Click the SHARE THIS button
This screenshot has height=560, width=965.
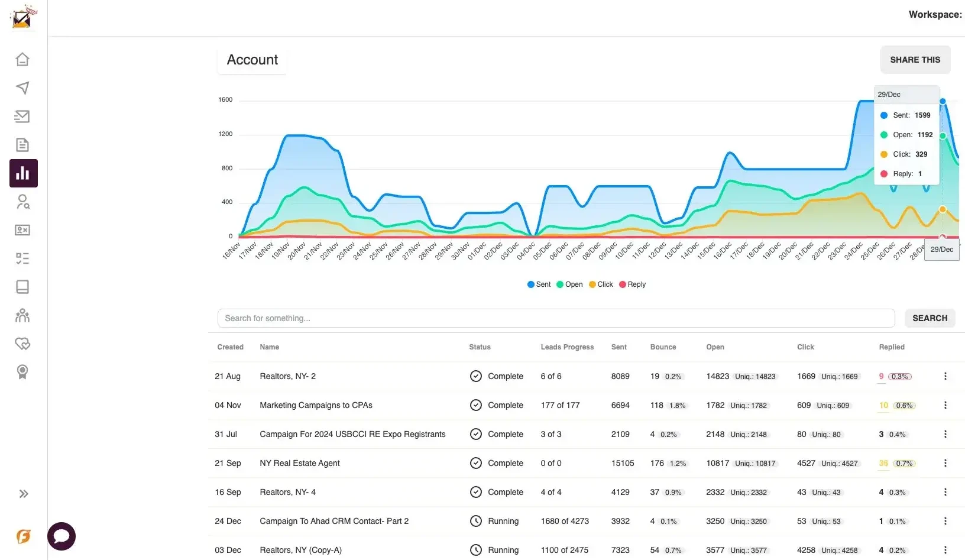(915, 60)
